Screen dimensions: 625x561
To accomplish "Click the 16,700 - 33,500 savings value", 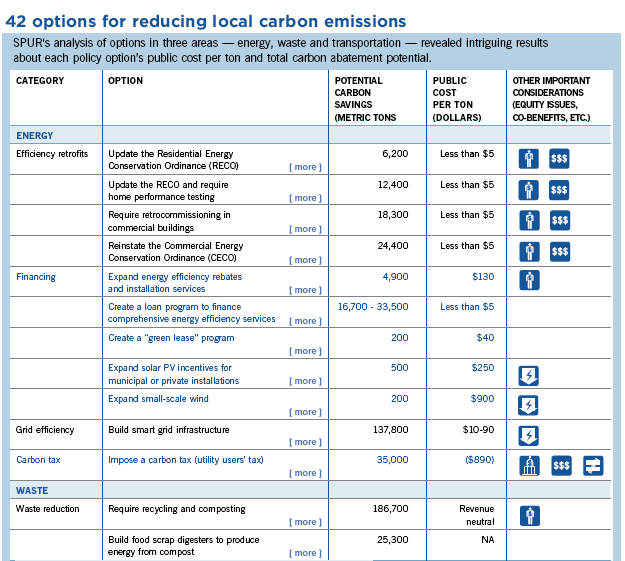I will click(x=373, y=307).
